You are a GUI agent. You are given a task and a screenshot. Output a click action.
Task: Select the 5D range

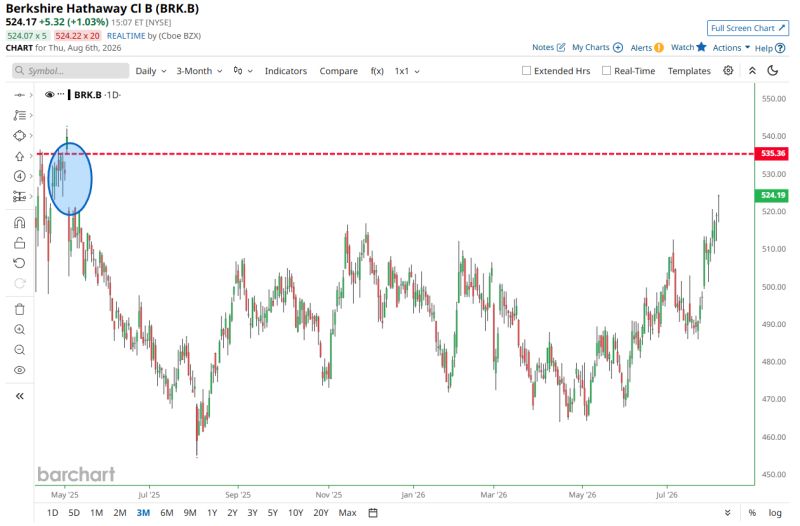tap(74, 513)
